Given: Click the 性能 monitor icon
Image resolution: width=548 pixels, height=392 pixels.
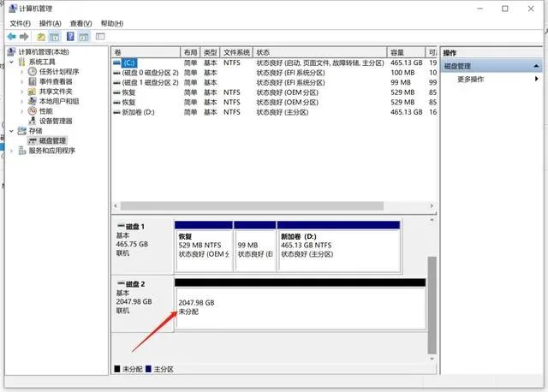Looking at the screenshot, I should pos(33,111).
